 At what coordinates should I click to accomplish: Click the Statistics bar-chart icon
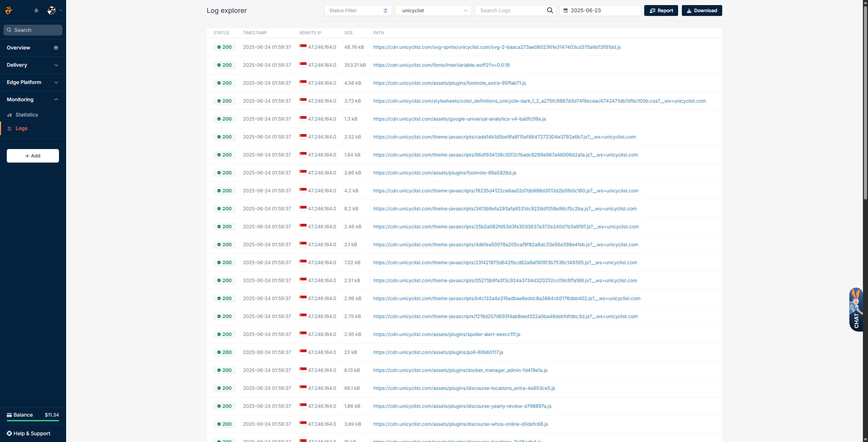pyautogui.click(x=9, y=115)
